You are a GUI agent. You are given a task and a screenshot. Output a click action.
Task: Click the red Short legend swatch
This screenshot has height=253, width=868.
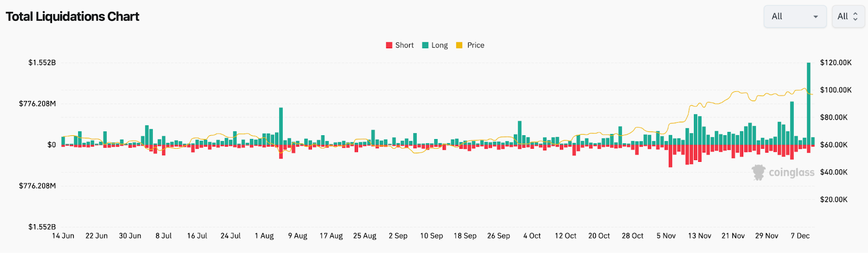(x=389, y=46)
